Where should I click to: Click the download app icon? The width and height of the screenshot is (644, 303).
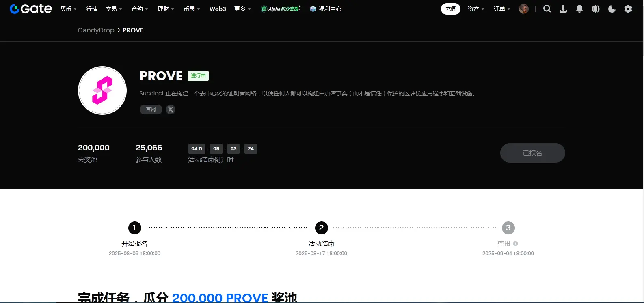(563, 9)
